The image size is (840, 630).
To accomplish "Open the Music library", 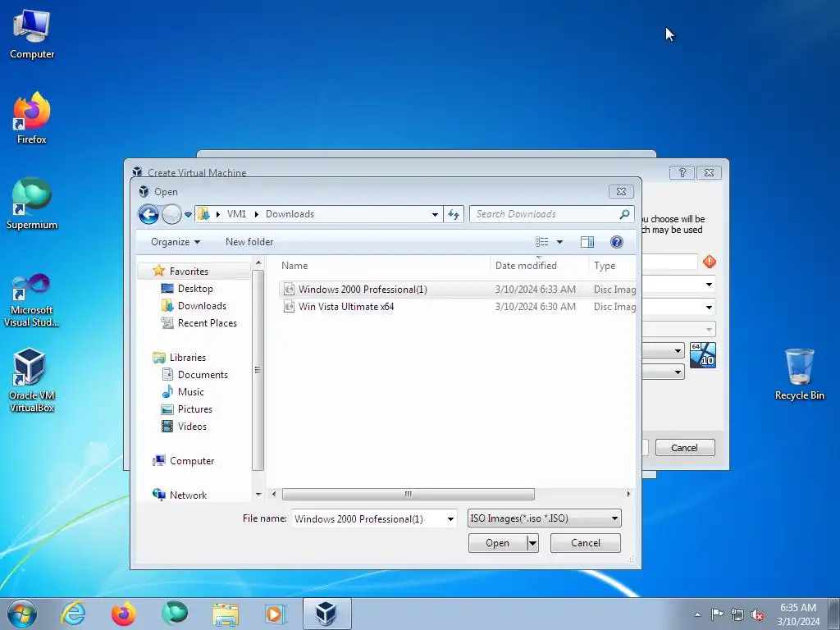I will [190, 391].
